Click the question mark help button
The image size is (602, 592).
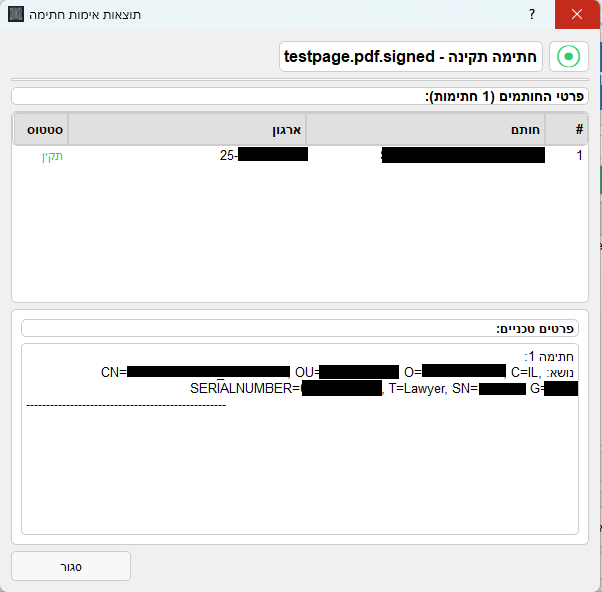(x=531, y=14)
